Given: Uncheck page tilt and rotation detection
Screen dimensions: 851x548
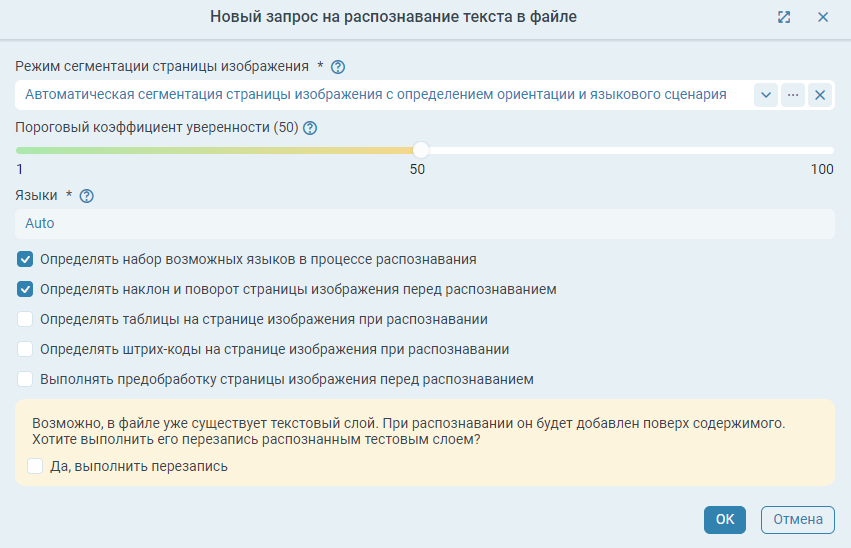Looking at the screenshot, I should (x=26, y=289).
